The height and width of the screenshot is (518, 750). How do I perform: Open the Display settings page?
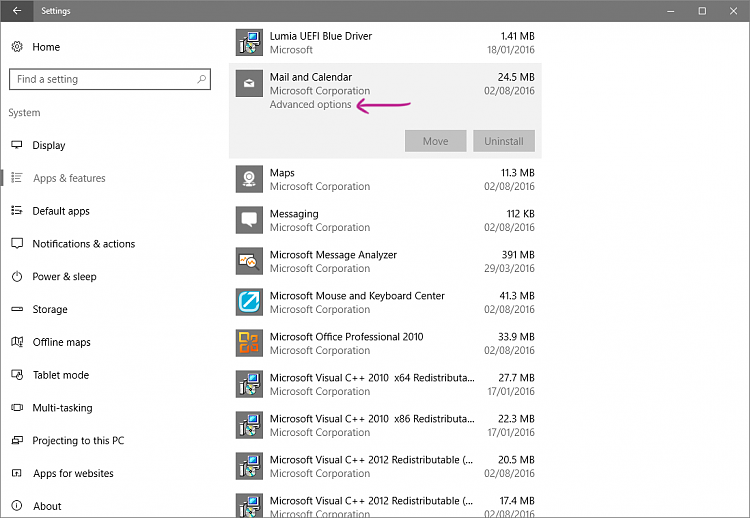(49, 145)
